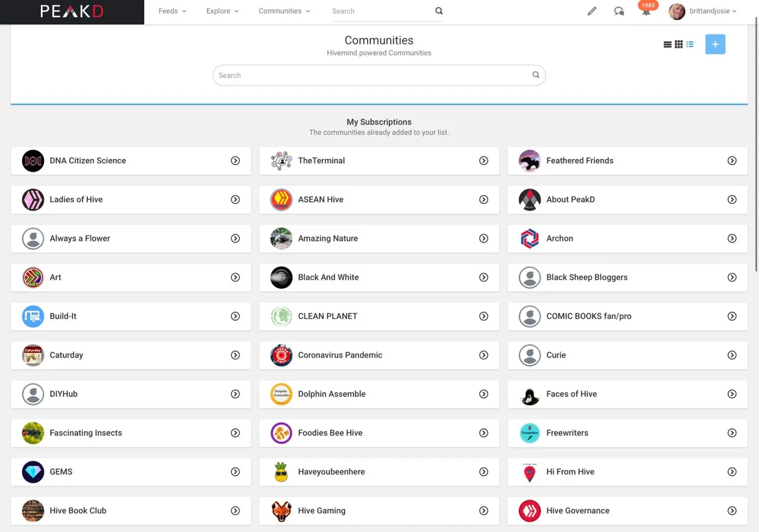Open Curie arrow icon
The image size is (759, 532).
pyautogui.click(x=732, y=355)
